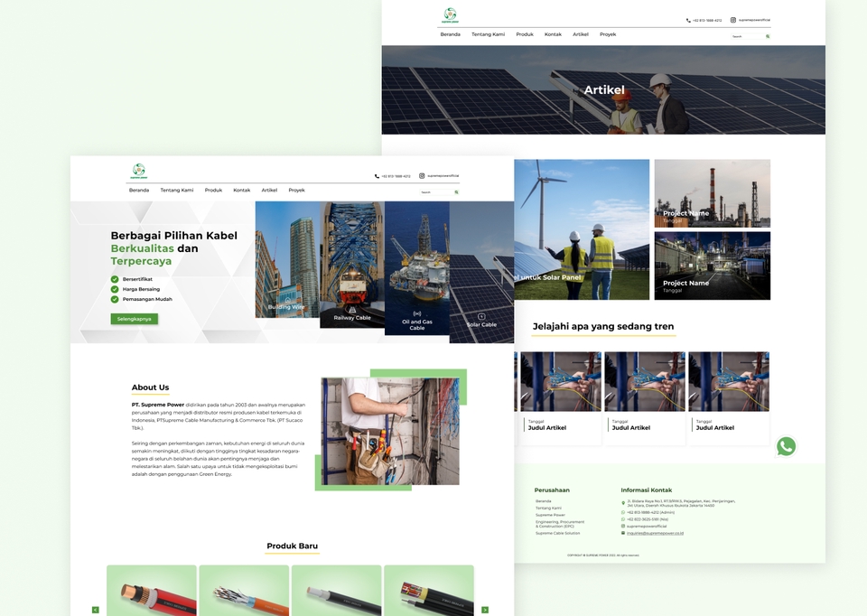Viewport: 867px width, 616px height.
Task: Click the phone icon in the Artikel page header
Action: click(688, 21)
